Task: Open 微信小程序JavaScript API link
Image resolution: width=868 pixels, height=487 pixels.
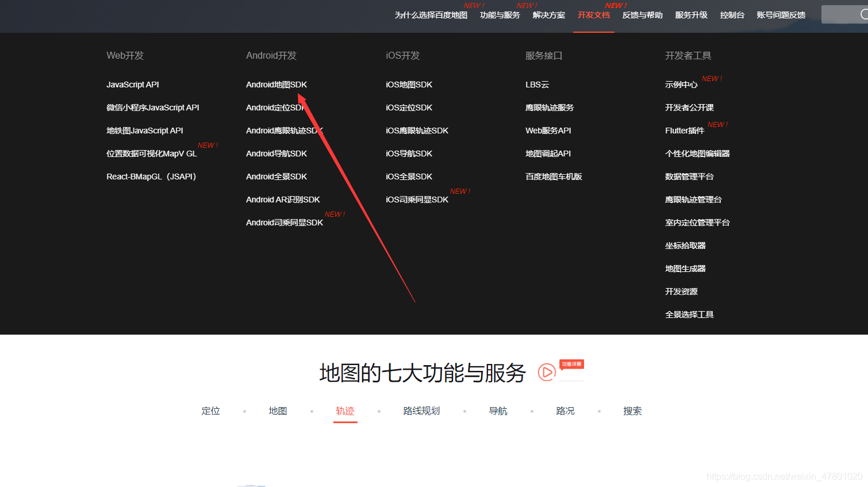Action: 153,108
